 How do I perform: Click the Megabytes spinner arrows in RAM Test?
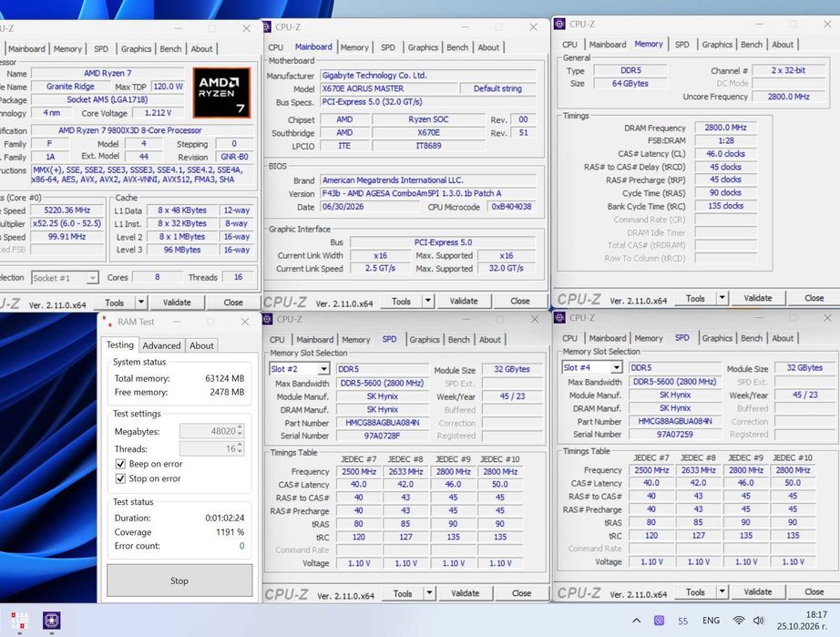tap(240, 431)
